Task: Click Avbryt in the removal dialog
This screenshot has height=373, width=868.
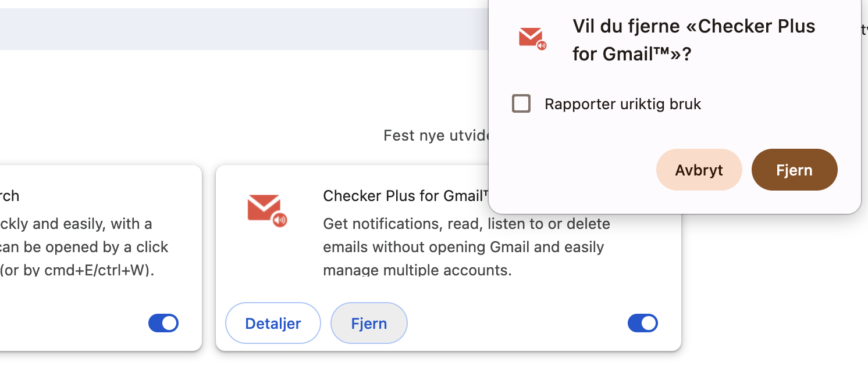Action: pyautogui.click(x=699, y=170)
